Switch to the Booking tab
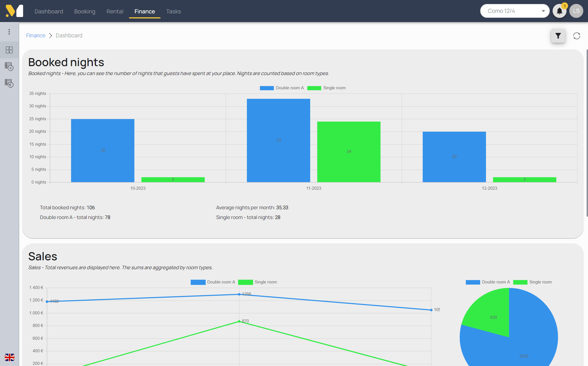 (x=85, y=11)
